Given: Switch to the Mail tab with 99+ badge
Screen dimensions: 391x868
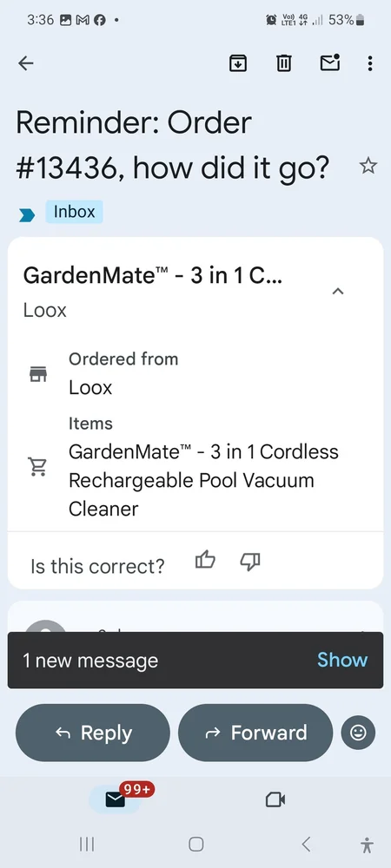Looking at the screenshot, I should pos(116,800).
